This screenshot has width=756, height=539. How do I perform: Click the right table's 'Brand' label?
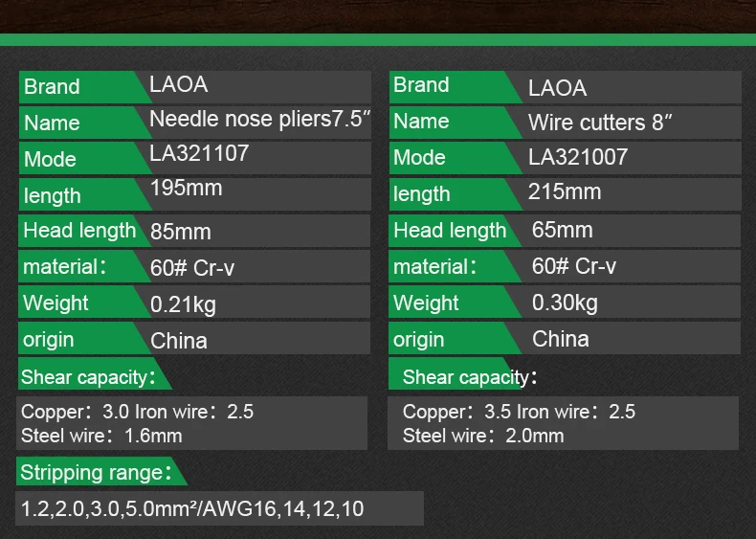coord(421,85)
